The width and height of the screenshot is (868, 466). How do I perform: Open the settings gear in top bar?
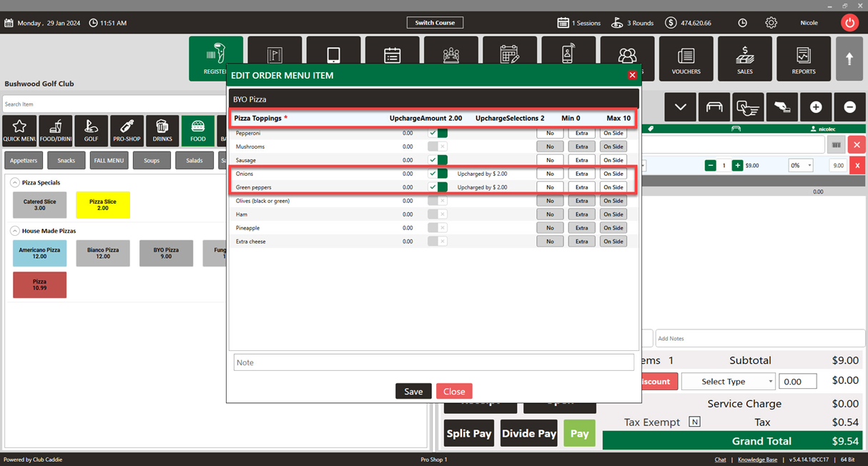pos(771,23)
